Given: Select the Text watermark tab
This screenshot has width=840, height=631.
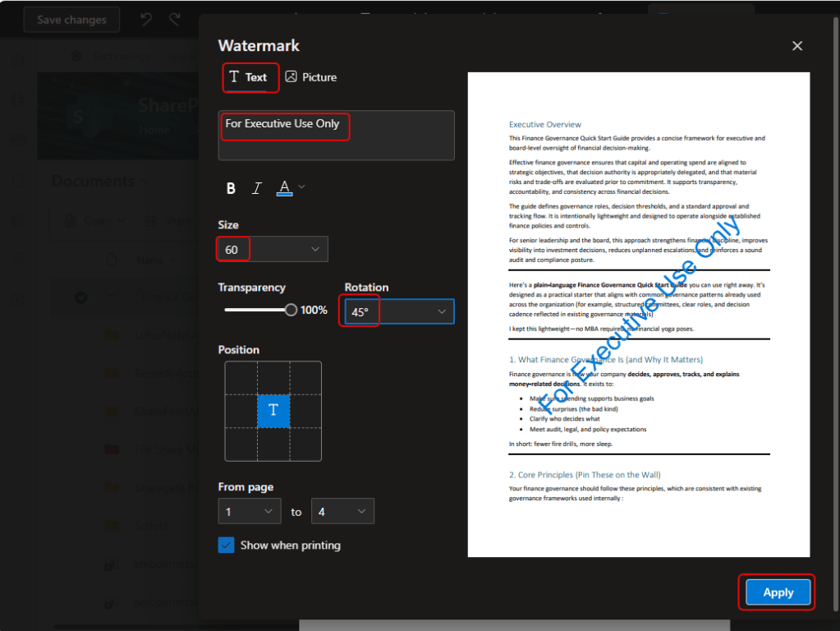Looking at the screenshot, I should point(249,77).
